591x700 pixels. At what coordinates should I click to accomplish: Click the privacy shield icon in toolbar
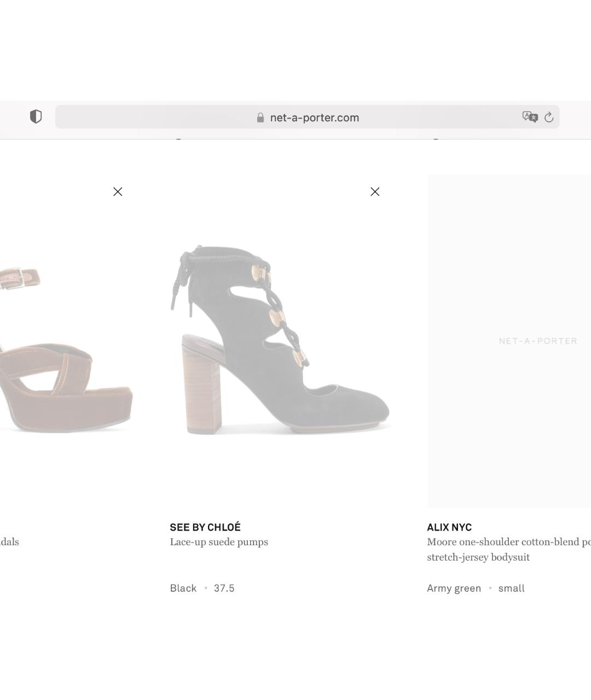pyautogui.click(x=36, y=116)
